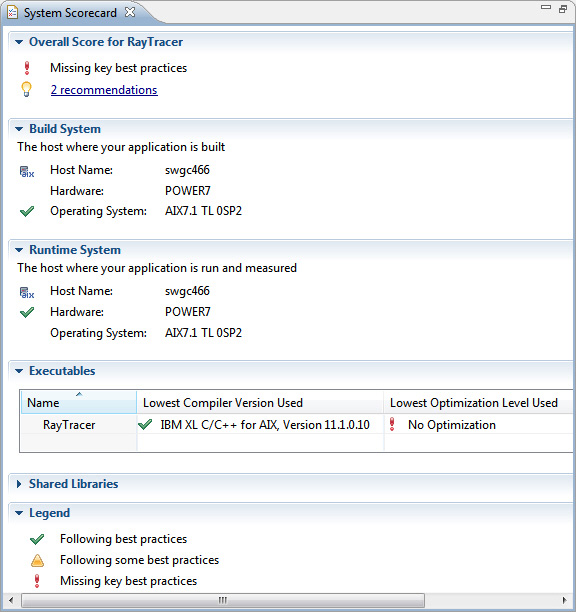Select Runtime System OS value AIX7.1 TL 0SP2

click(203, 333)
